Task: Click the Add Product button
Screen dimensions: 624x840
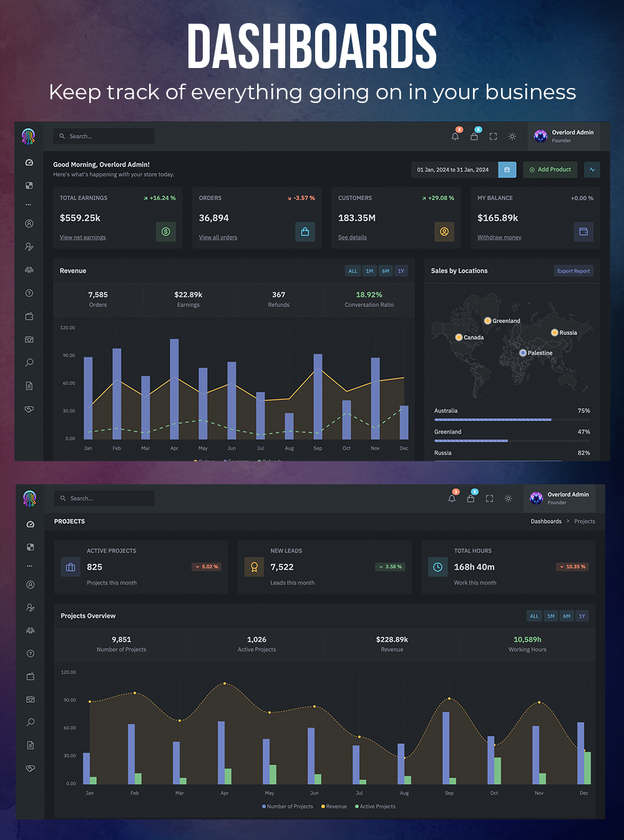Action: [550, 170]
